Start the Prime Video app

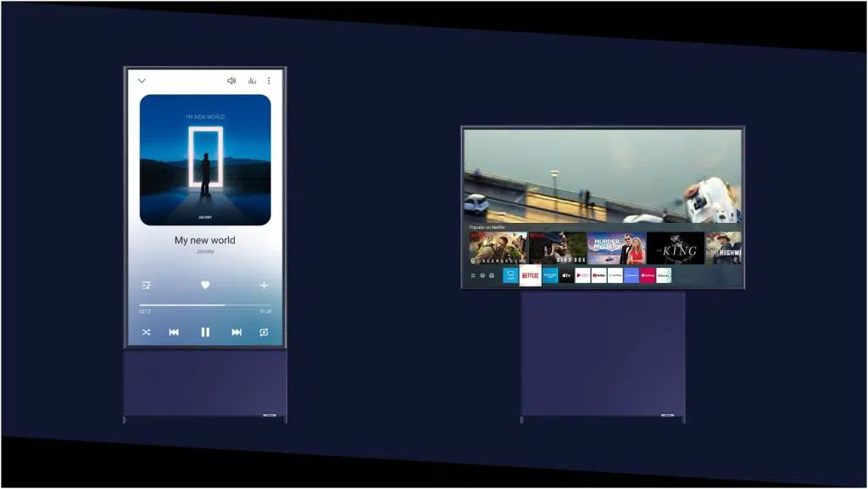(551, 276)
